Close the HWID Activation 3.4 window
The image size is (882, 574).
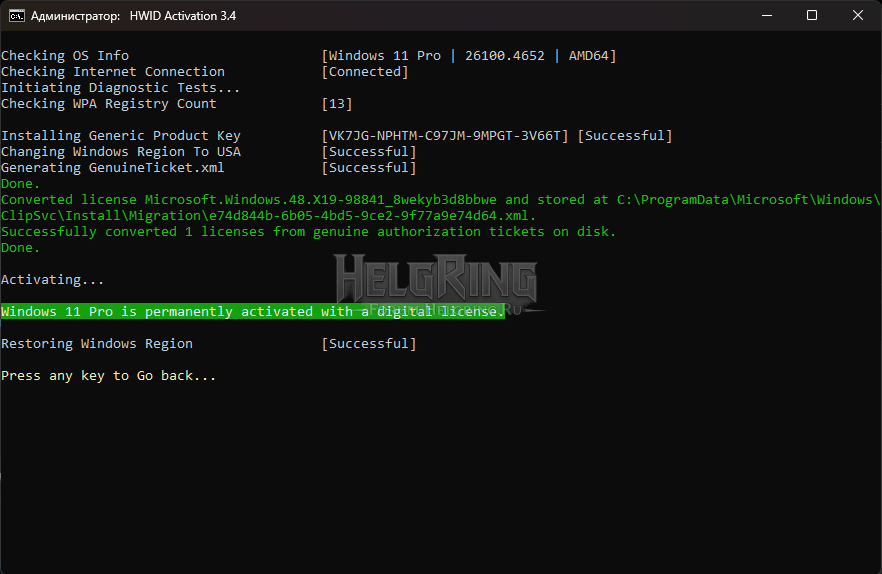pyautogui.click(x=857, y=15)
